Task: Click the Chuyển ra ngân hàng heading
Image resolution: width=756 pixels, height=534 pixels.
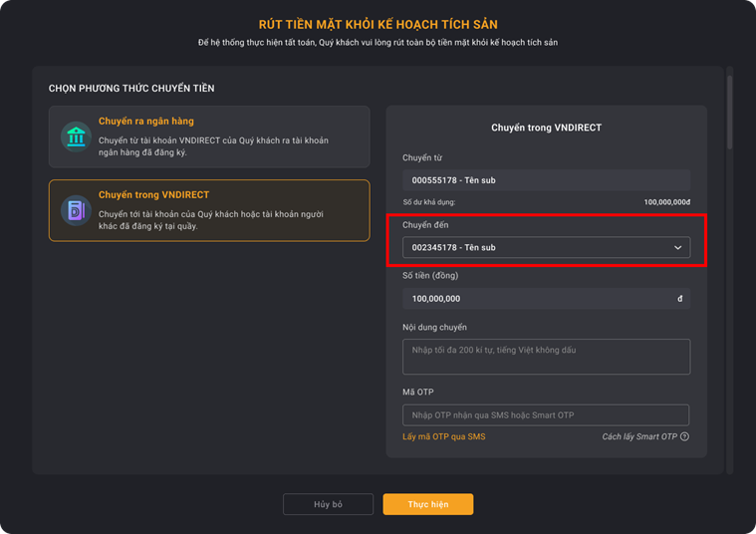Action: 146,122
